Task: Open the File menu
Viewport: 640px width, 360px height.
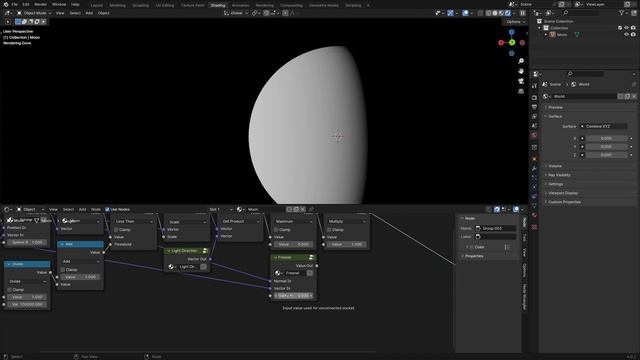Action: (x=15, y=4)
